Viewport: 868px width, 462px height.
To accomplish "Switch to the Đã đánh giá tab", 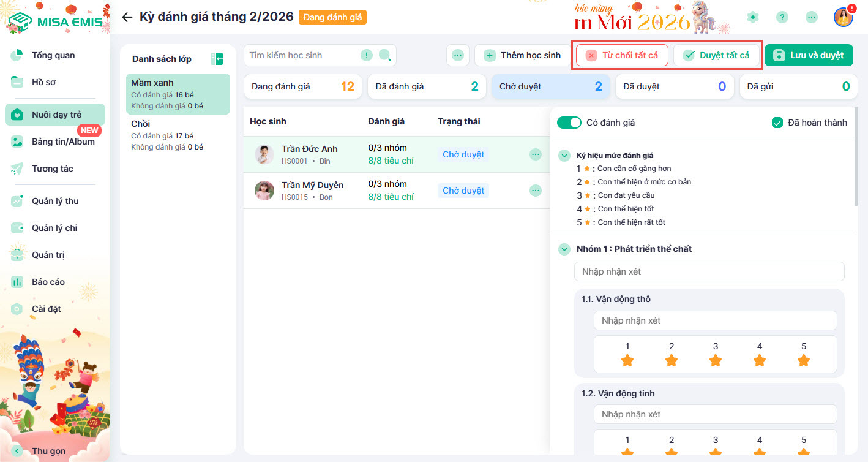I will pyautogui.click(x=425, y=86).
